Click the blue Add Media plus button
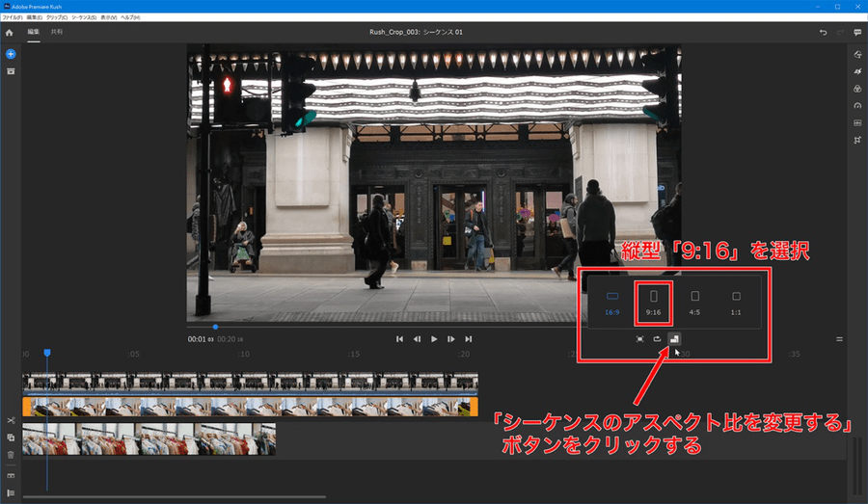 [x=11, y=54]
